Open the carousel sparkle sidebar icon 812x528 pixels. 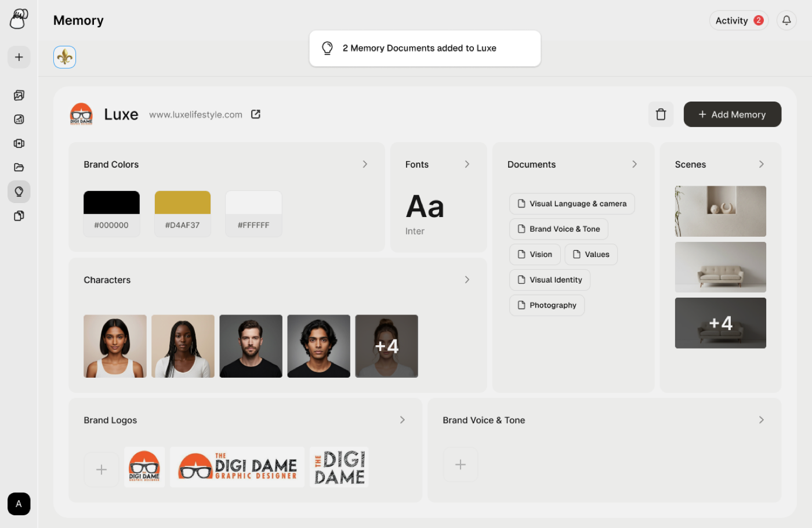[19, 143]
